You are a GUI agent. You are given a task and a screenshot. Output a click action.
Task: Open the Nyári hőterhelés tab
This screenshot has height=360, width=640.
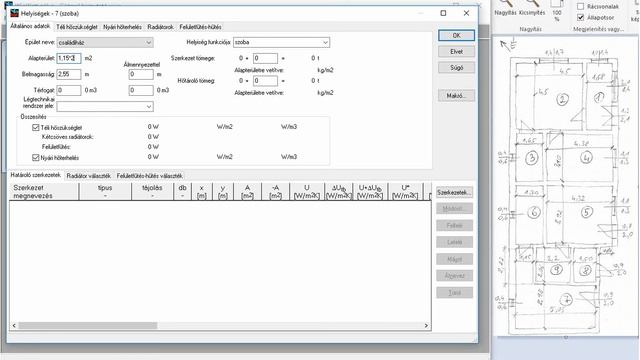coord(122,27)
